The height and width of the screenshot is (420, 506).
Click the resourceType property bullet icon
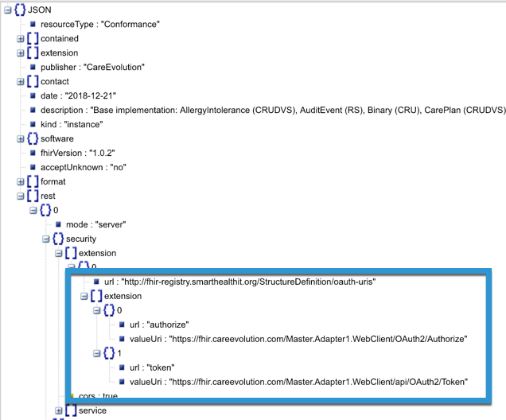33,24
